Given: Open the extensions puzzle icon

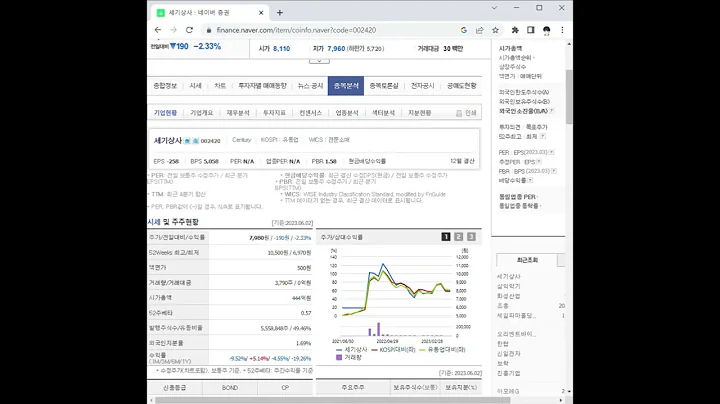Looking at the screenshot, I should (515, 30).
